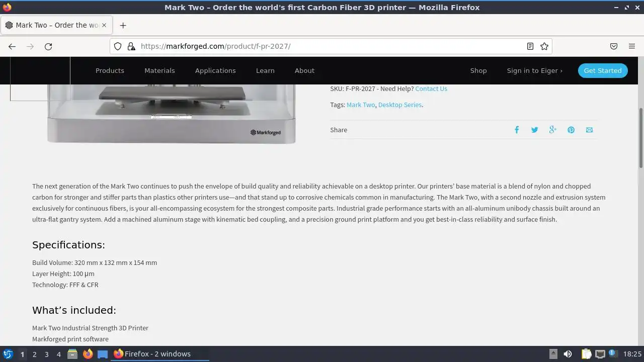
Task: Bookmark this page with star icon
Action: pyautogui.click(x=544, y=46)
